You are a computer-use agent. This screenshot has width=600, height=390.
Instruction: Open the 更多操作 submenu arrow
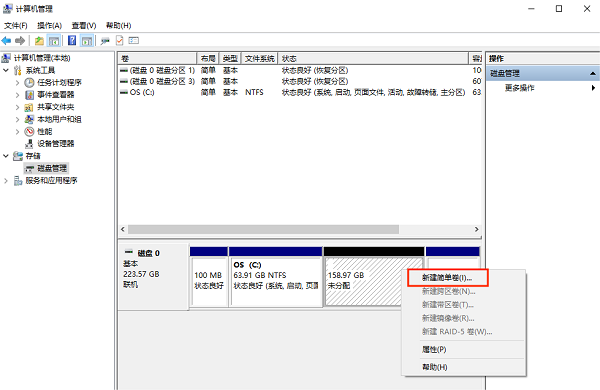593,88
